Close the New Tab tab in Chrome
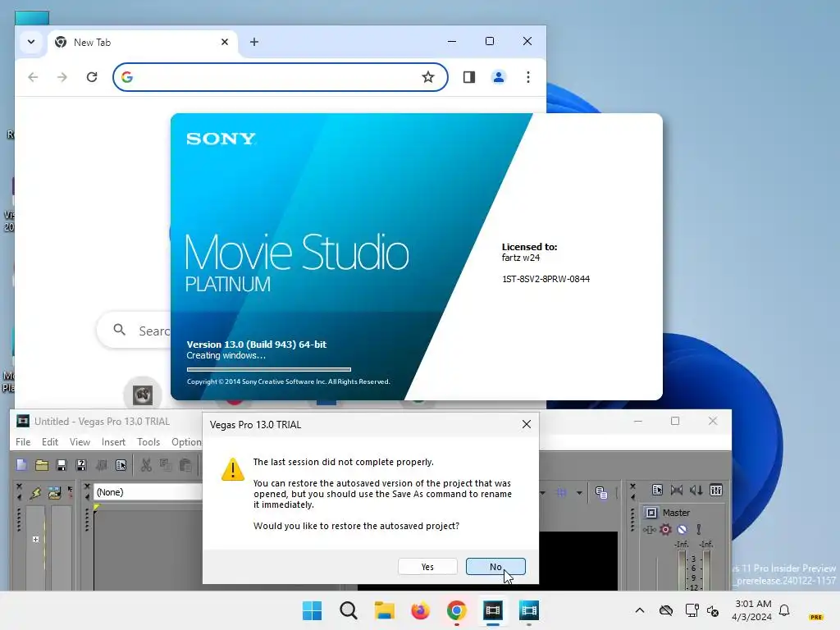The width and height of the screenshot is (840, 630). pyautogui.click(x=225, y=42)
